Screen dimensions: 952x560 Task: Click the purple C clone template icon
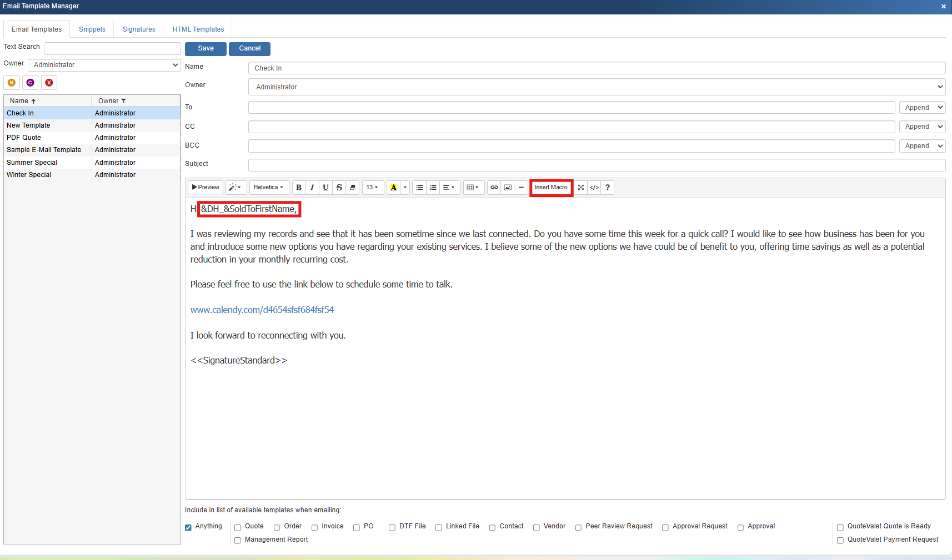[31, 83]
